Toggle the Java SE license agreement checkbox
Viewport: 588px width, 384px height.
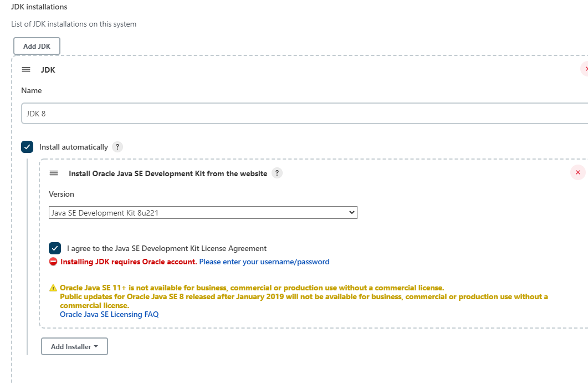pyautogui.click(x=55, y=248)
